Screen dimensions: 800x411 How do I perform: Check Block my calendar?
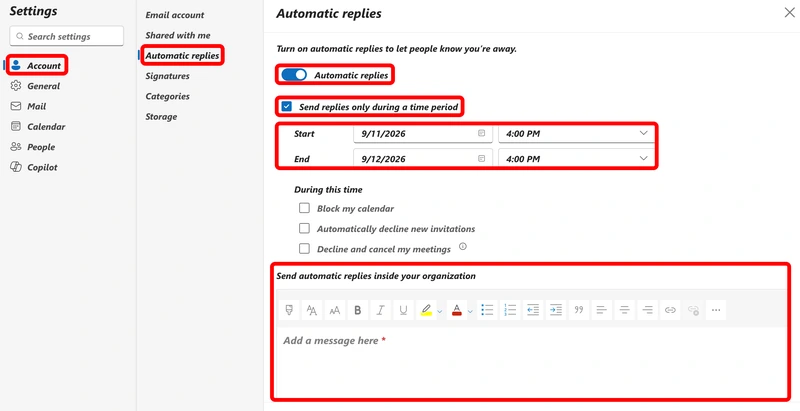pos(305,209)
